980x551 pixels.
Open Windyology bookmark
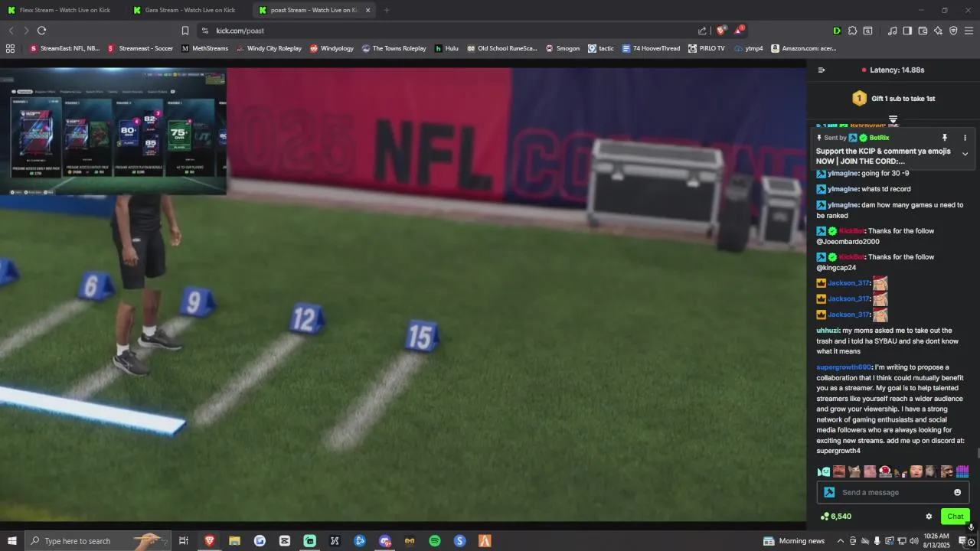point(332,48)
